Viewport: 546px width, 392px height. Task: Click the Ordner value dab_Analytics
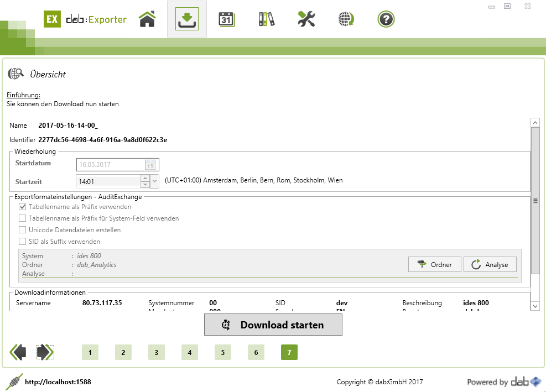click(97, 265)
